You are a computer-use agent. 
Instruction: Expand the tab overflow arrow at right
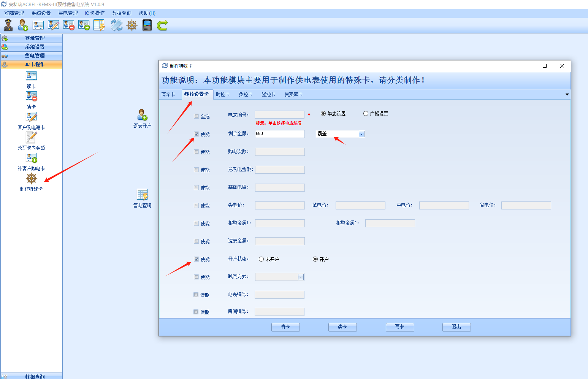567,94
